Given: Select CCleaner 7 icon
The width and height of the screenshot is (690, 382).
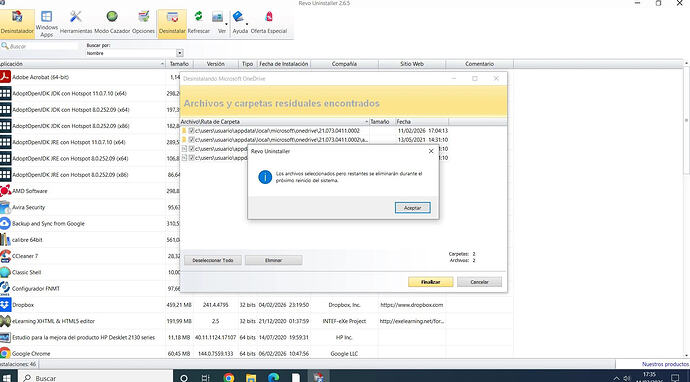Looking at the screenshot, I should pyautogui.click(x=5, y=256).
